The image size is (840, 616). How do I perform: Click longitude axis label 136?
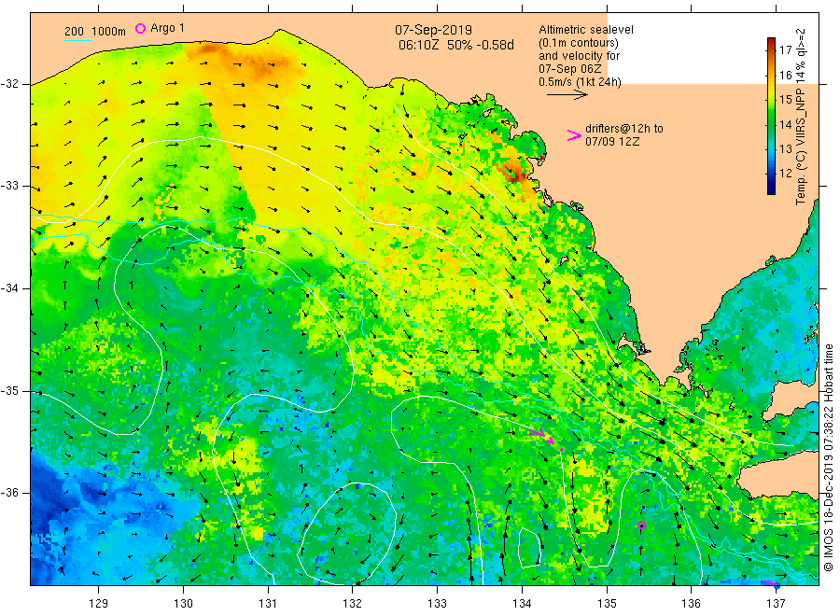[x=691, y=604]
